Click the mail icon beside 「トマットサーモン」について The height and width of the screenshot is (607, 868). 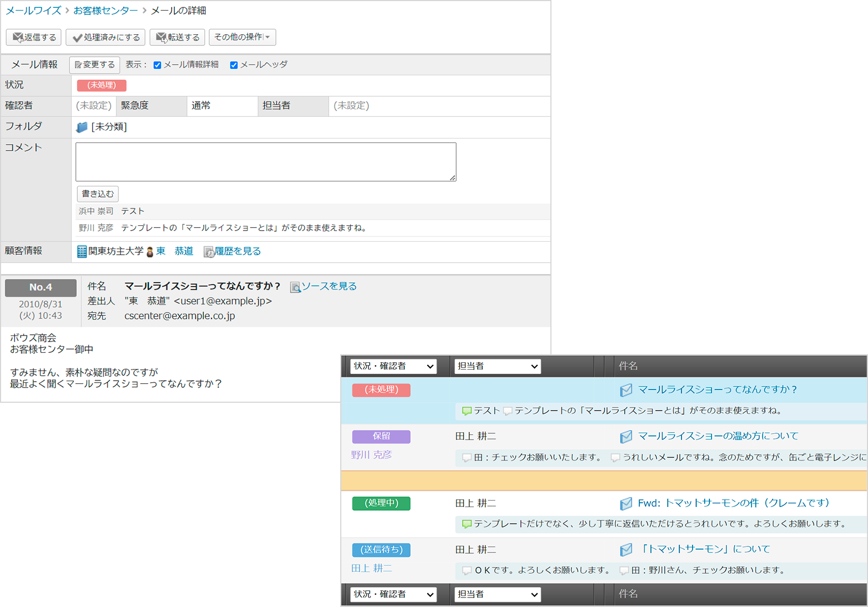[626, 550]
